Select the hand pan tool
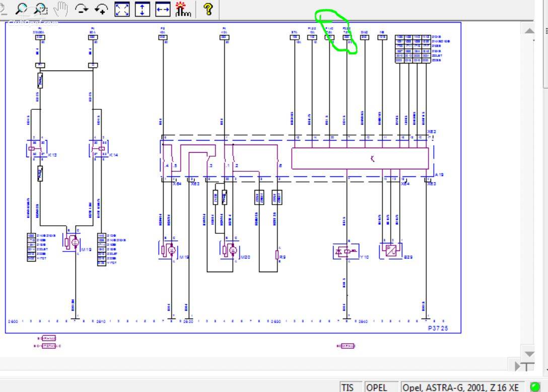Viewport: 548px width, 392px height. tap(61, 9)
